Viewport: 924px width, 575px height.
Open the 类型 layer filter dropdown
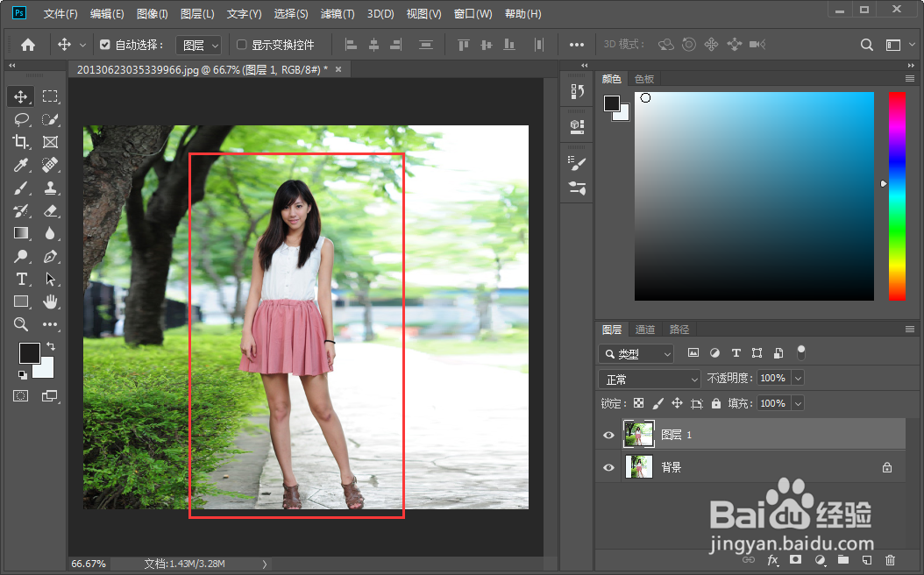[636, 353]
